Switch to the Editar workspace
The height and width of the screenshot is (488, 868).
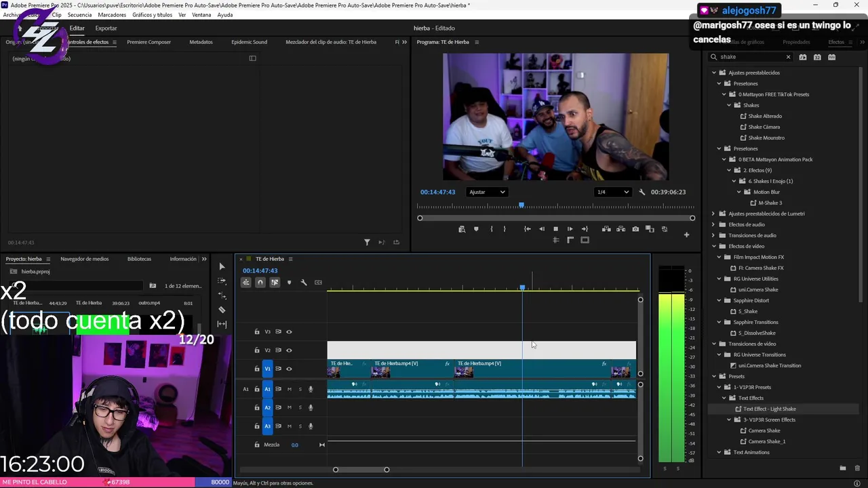click(77, 28)
